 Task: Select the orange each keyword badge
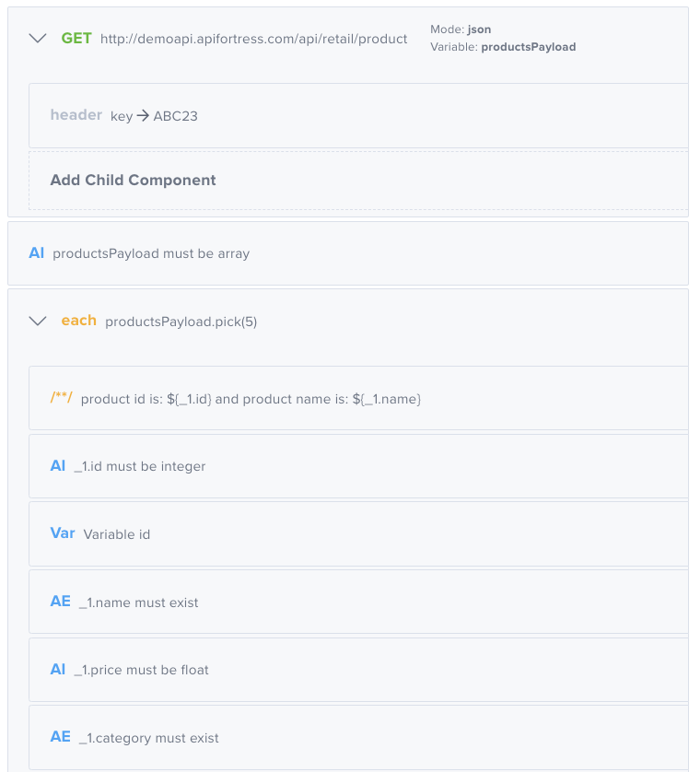tap(77, 321)
